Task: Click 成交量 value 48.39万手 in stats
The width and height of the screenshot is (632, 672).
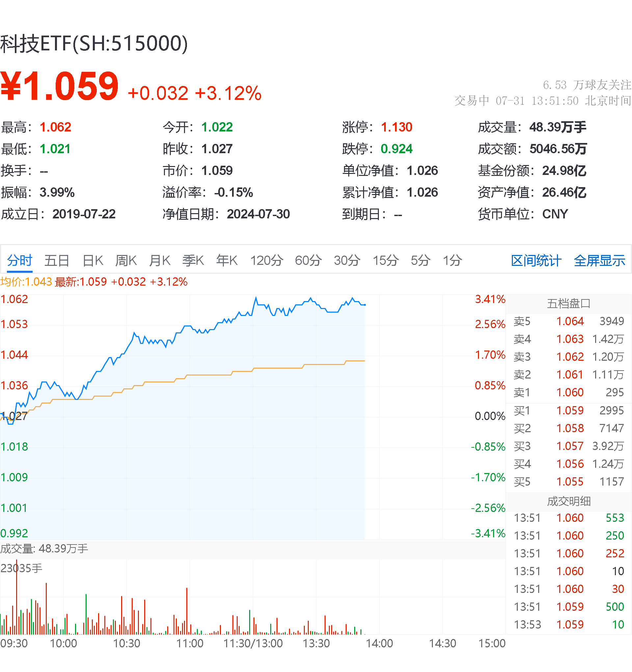Action: 558,127
